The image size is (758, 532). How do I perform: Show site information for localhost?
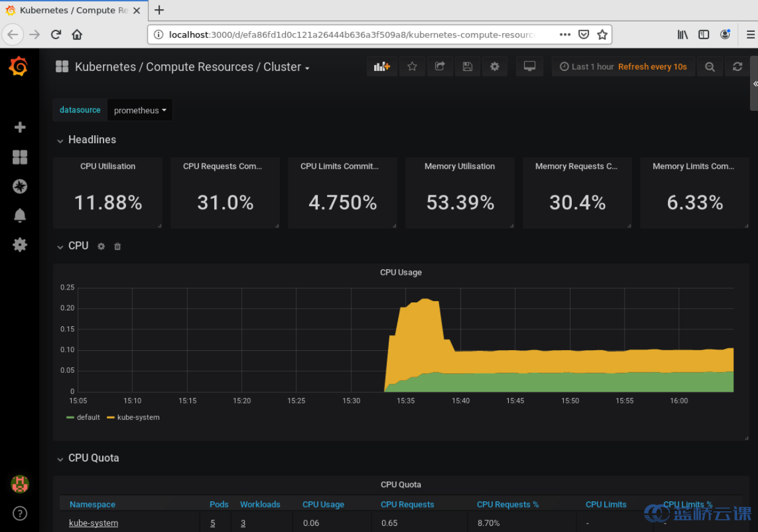click(158, 34)
